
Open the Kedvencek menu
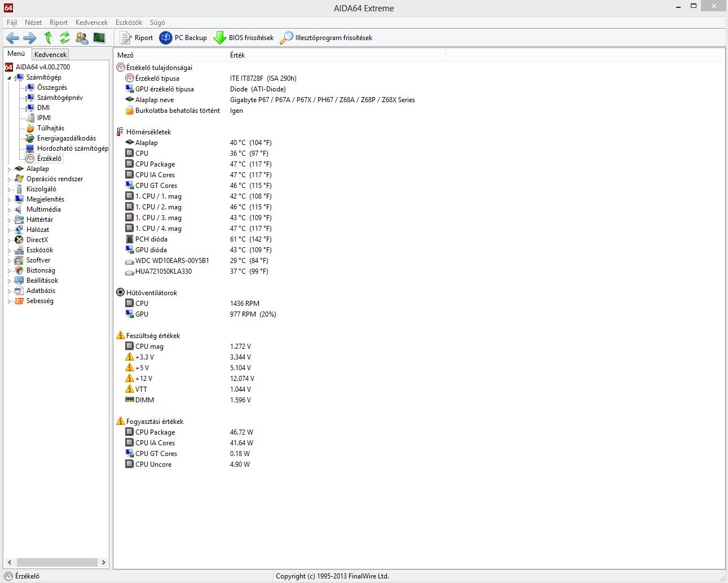(91, 23)
